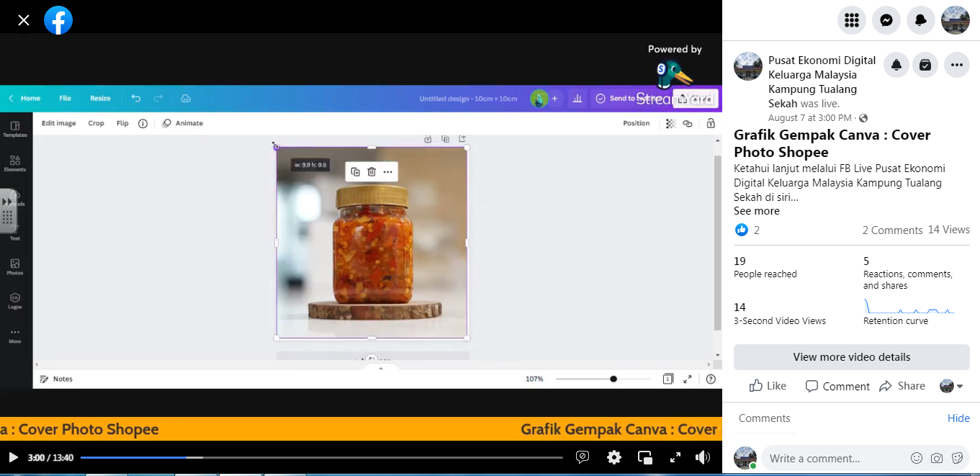Click the Canva insights chart icon

(577, 99)
